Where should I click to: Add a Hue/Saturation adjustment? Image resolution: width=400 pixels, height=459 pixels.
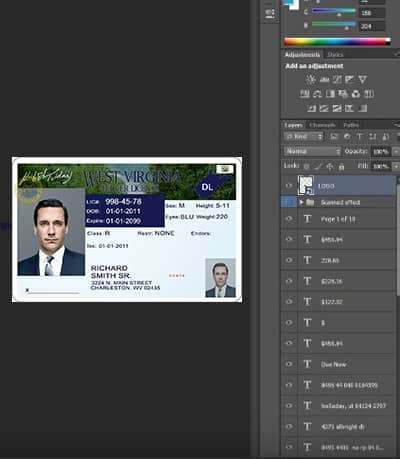click(305, 94)
